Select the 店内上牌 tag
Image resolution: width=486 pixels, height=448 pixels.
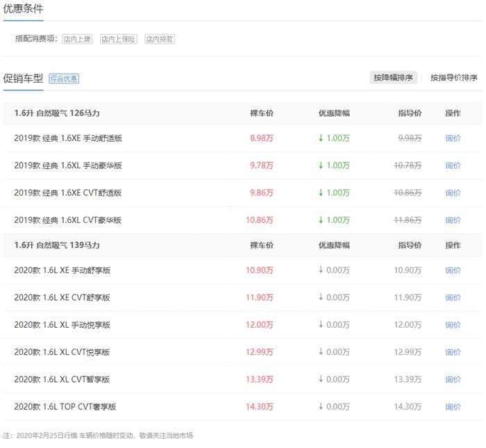[x=77, y=39]
